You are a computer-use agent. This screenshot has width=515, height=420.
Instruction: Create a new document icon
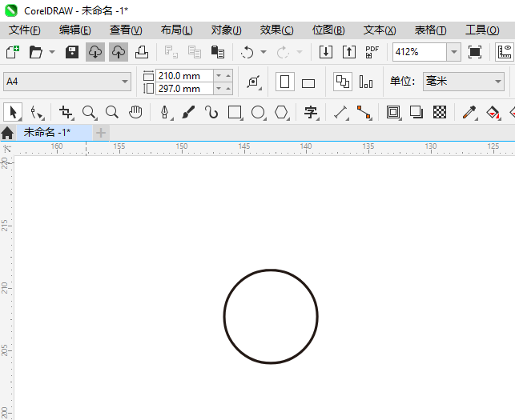click(13, 52)
